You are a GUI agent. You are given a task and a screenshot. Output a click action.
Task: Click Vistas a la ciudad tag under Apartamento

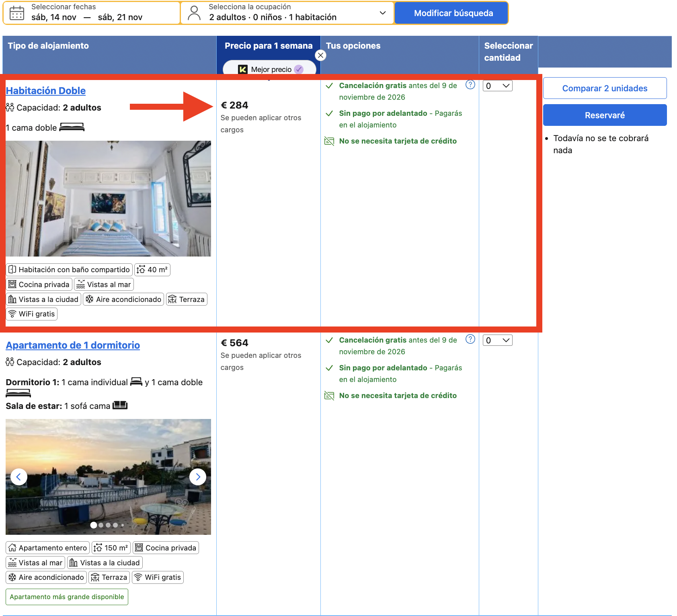(x=105, y=563)
